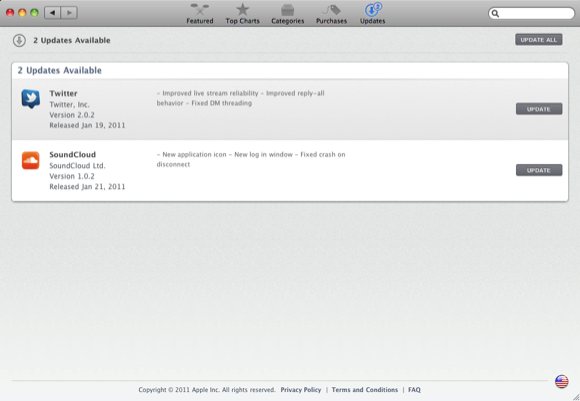
Task: Open the Updates toolbar icon
Action: click(373, 10)
